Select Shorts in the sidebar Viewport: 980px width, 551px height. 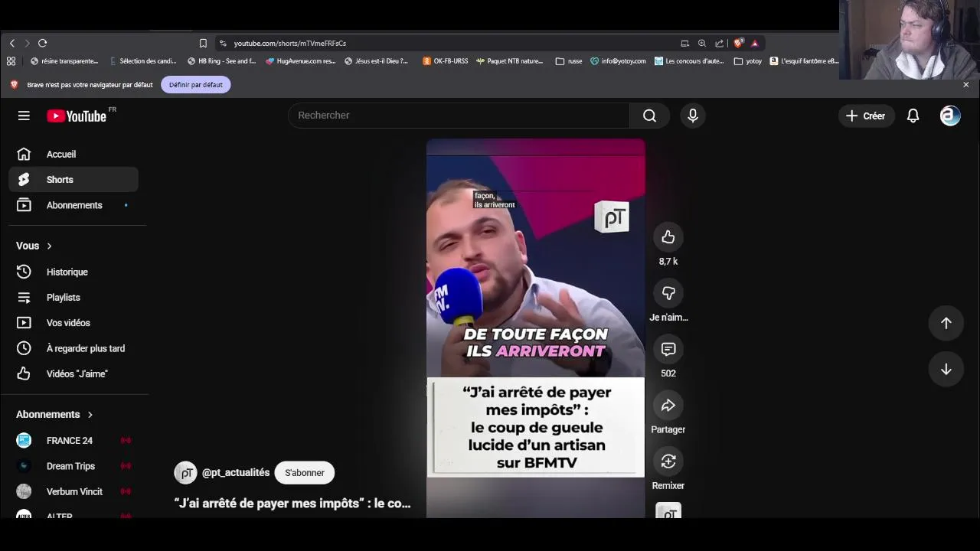(x=73, y=180)
